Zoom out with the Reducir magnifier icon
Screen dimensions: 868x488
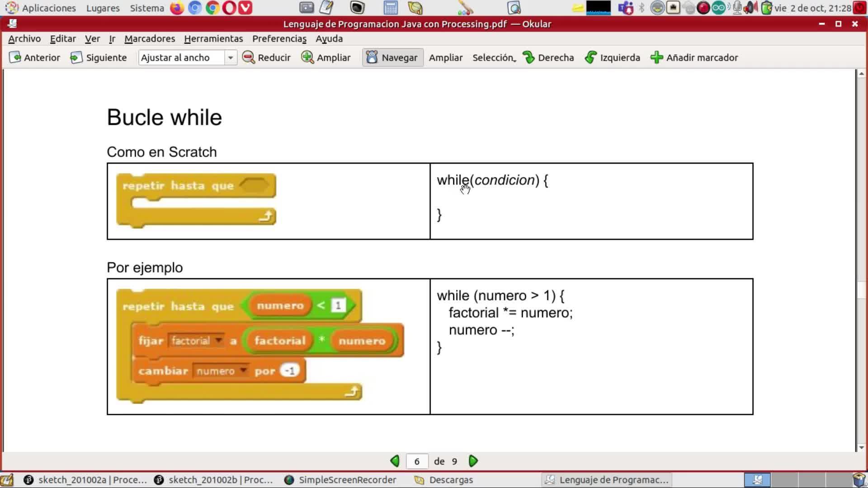pyautogui.click(x=248, y=57)
